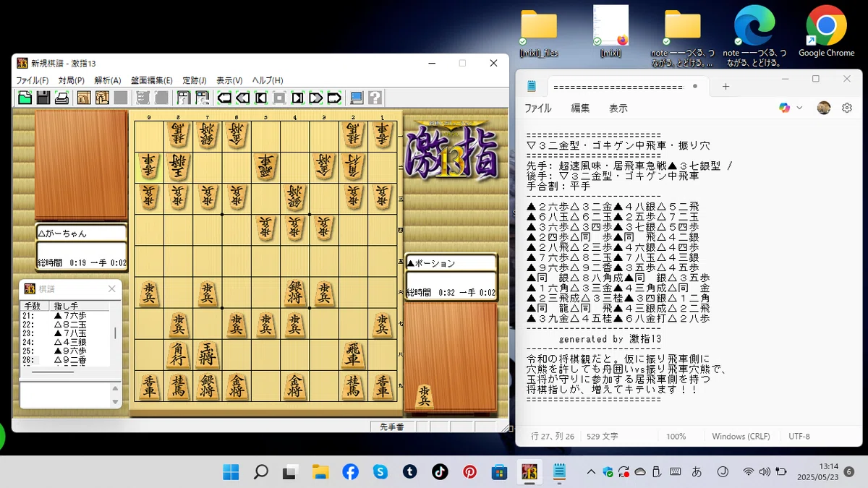Click the 角行 bishop piece on the board
Image resolution: width=868 pixels, height=488 pixels.
[178, 355]
